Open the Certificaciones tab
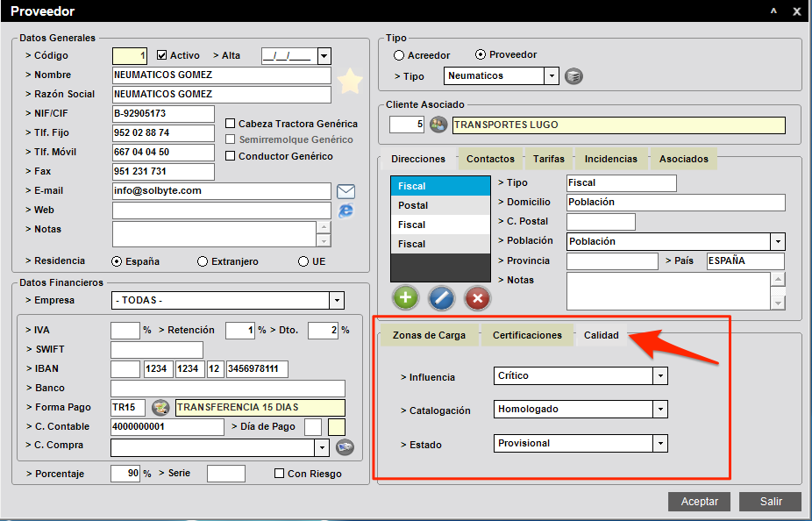812x521 pixels. click(x=527, y=335)
